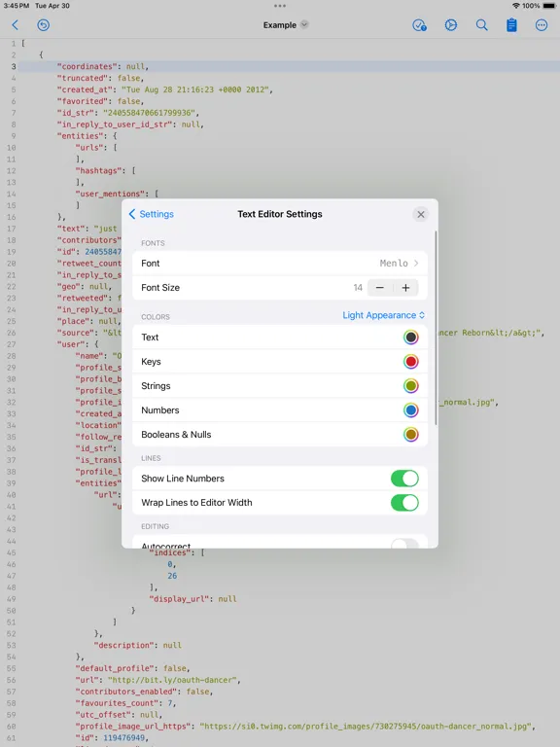
Task: Pick the Booleans & Nulls color swatch
Action: (x=411, y=435)
